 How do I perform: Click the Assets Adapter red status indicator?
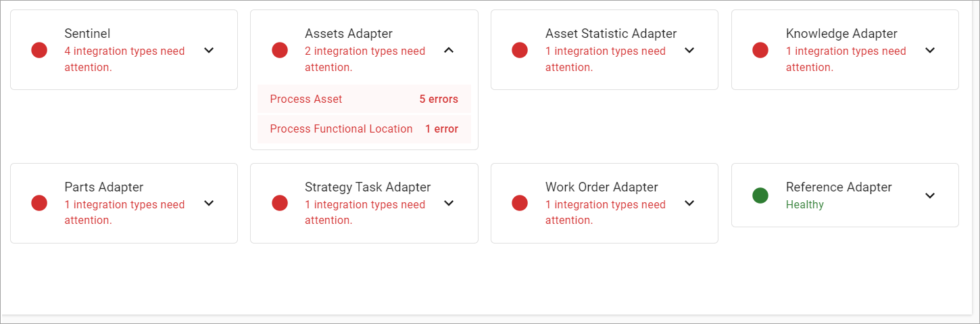(x=279, y=50)
